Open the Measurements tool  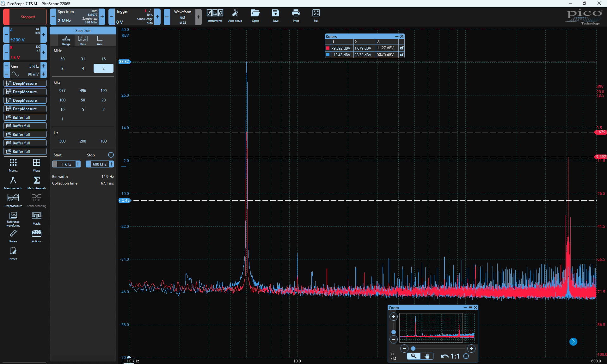coord(13,183)
